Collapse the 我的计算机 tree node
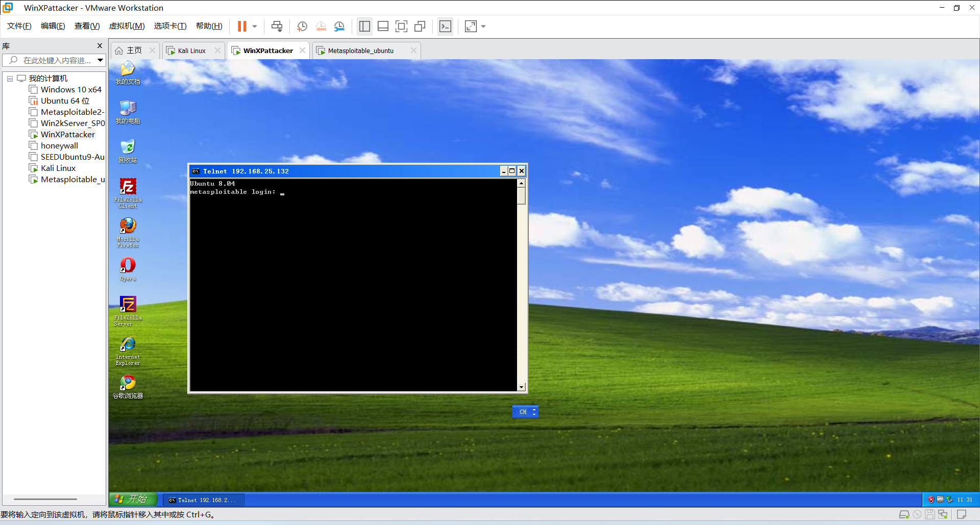980x525 pixels. click(x=10, y=79)
